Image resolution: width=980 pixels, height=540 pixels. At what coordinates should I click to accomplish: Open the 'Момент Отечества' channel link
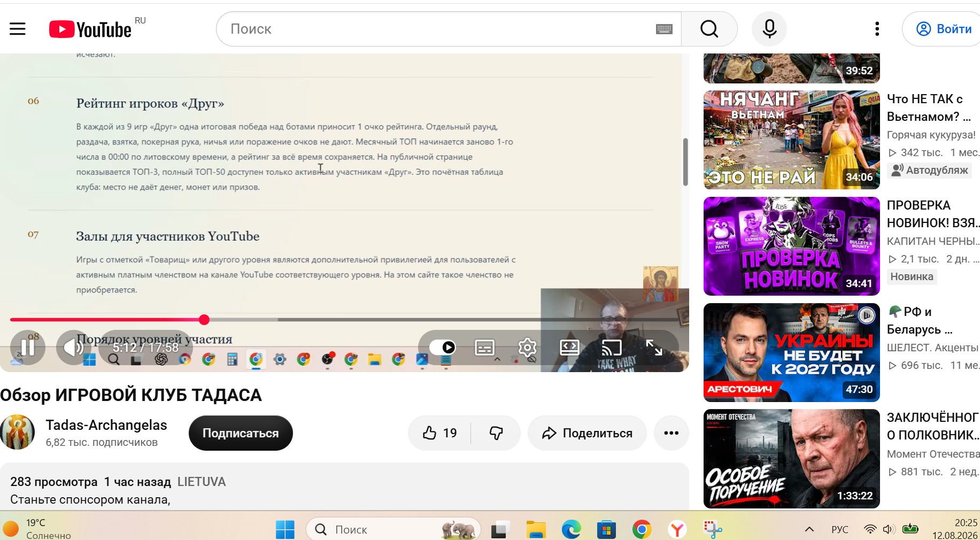[933, 454]
